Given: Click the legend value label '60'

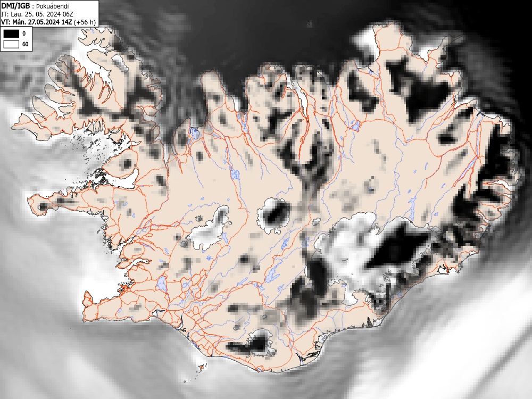Looking at the screenshot, I should [25, 45].
